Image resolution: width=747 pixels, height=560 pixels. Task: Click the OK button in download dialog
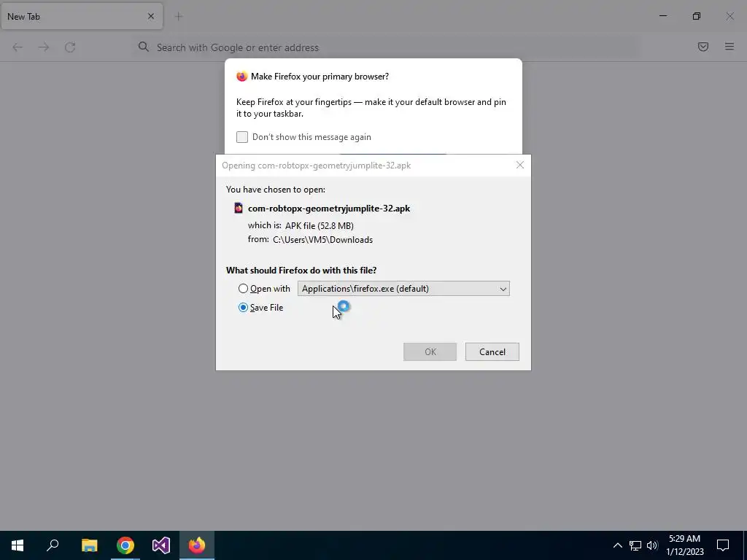(x=430, y=352)
